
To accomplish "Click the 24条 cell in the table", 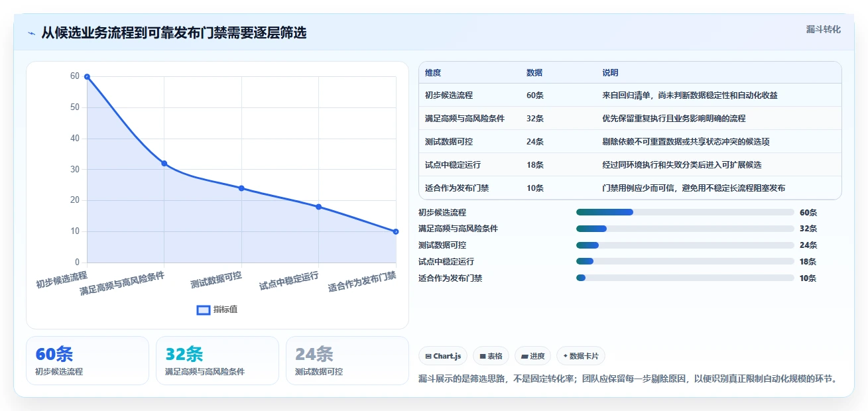I will pyautogui.click(x=535, y=142).
